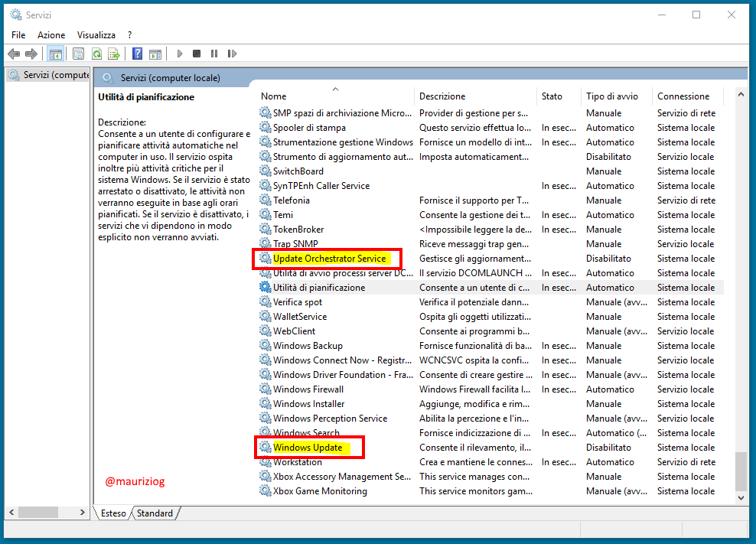Click the show/hide action pane icon
756x544 pixels.
coord(155,54)
